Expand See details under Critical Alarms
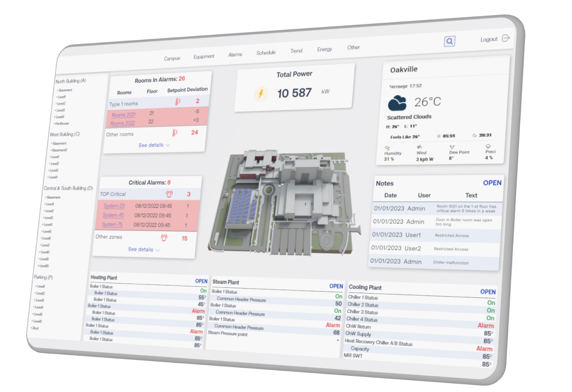572x392 pixels. click(x=144, y=250)
